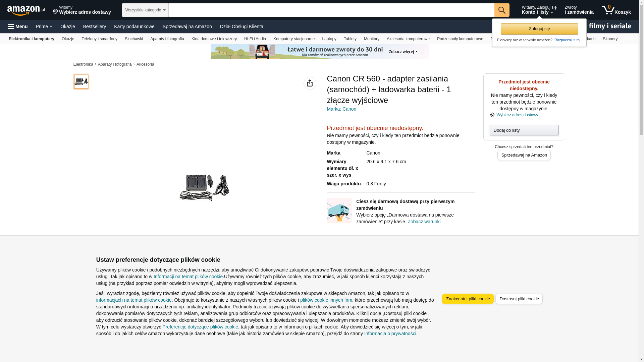This screenshot has width=644, height=362.
Task: Click into the search input field
Action: pos(331,10)
